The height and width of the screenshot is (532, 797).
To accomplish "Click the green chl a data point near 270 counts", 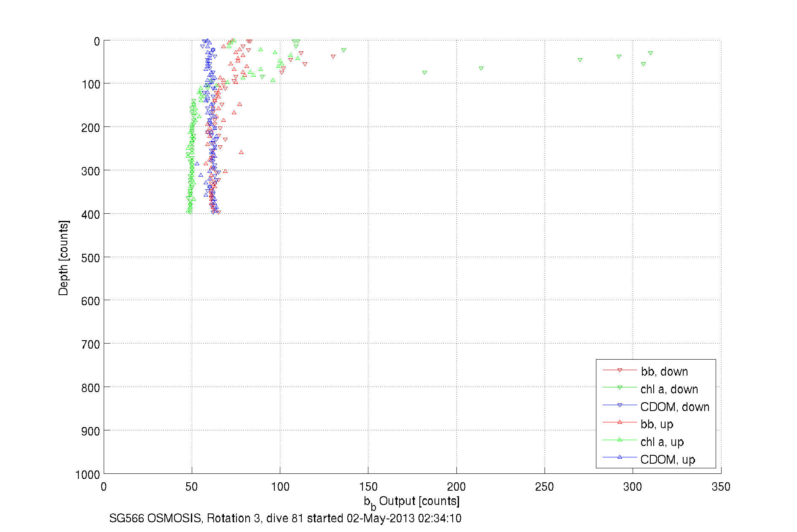I will coord(580,60).
